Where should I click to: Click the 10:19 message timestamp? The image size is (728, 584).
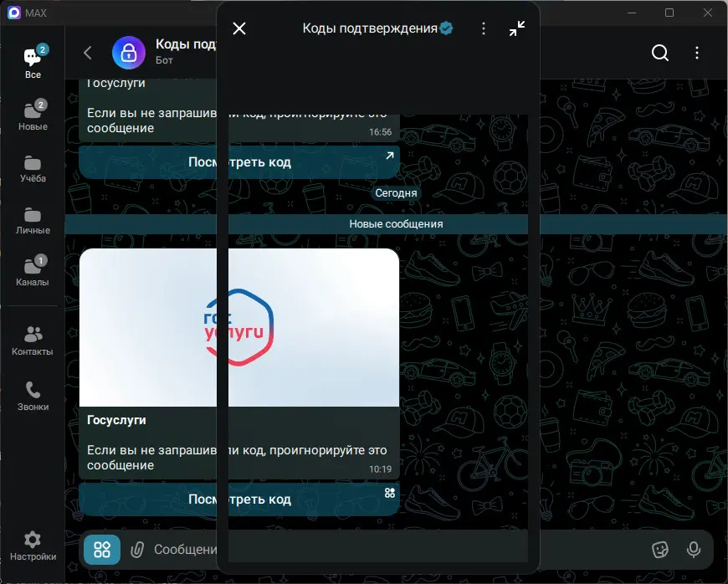[380, 469]
